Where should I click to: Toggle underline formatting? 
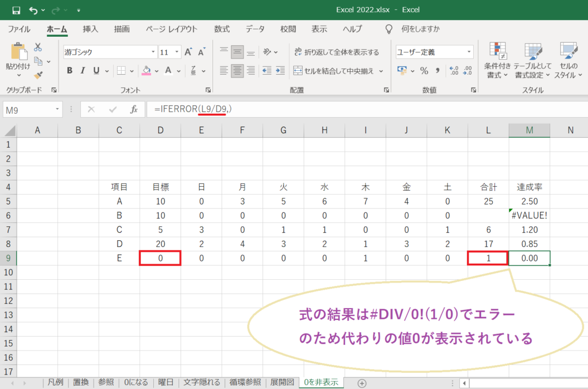tap(95, 71)
